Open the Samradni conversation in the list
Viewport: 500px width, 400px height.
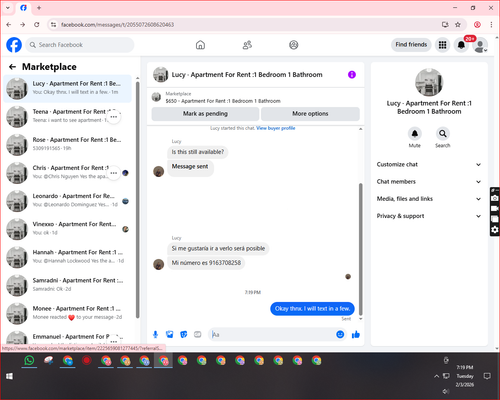(x=68, y=285)
